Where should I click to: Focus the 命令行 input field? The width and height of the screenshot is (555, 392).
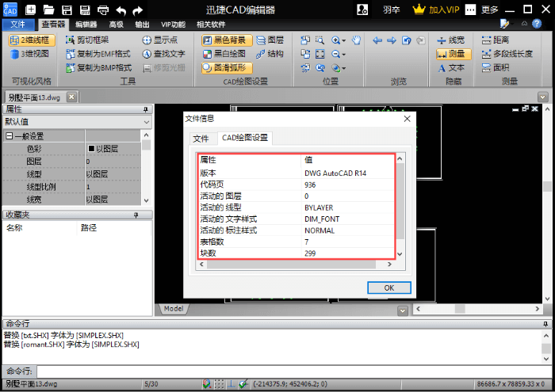coord(294,371)
